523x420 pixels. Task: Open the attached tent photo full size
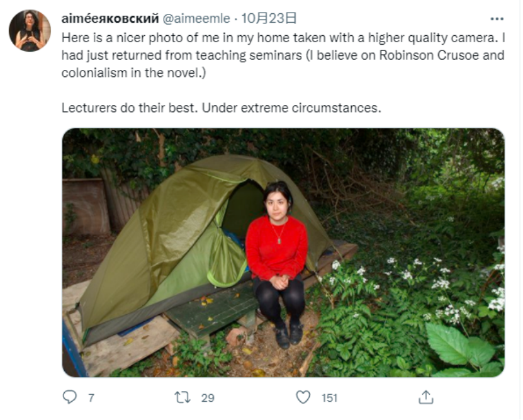283,253
